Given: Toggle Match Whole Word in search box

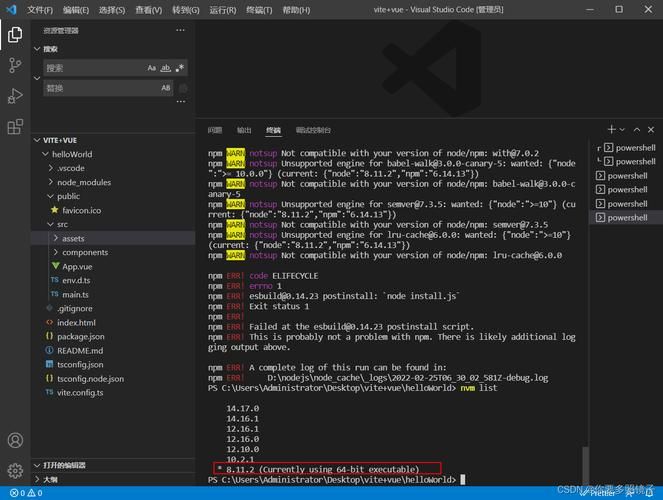Looking at the screenshot, I should coord(166,68).
